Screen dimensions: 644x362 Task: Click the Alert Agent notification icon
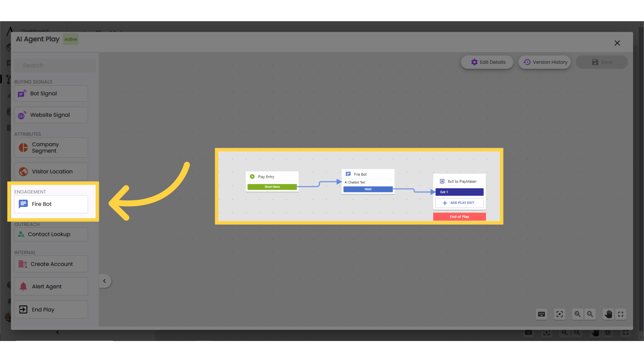pyautogui.click(x=23, y=286)
